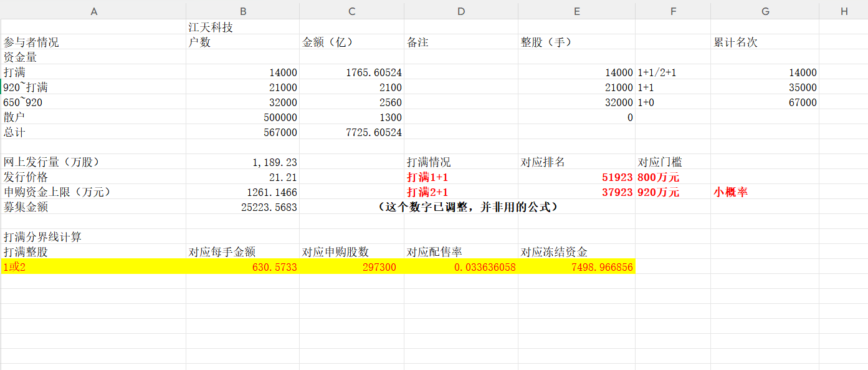Select column B header
The height and width of the screenshot is (370, 868).
click(x=242, y=11)
